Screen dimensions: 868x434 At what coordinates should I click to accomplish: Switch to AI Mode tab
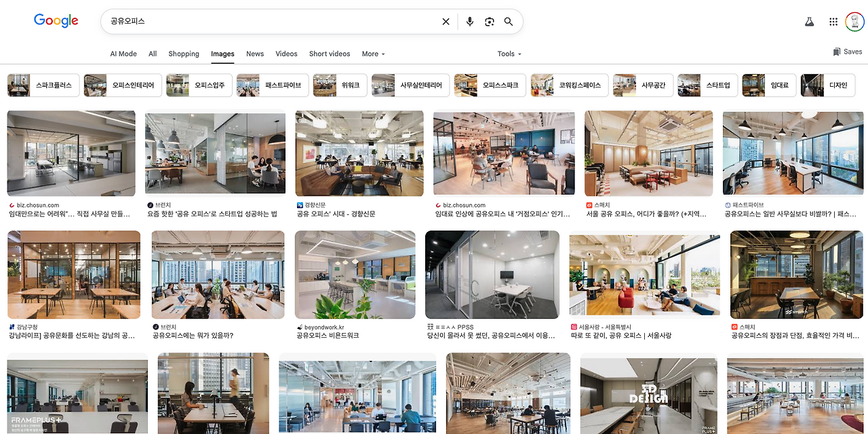123,54
